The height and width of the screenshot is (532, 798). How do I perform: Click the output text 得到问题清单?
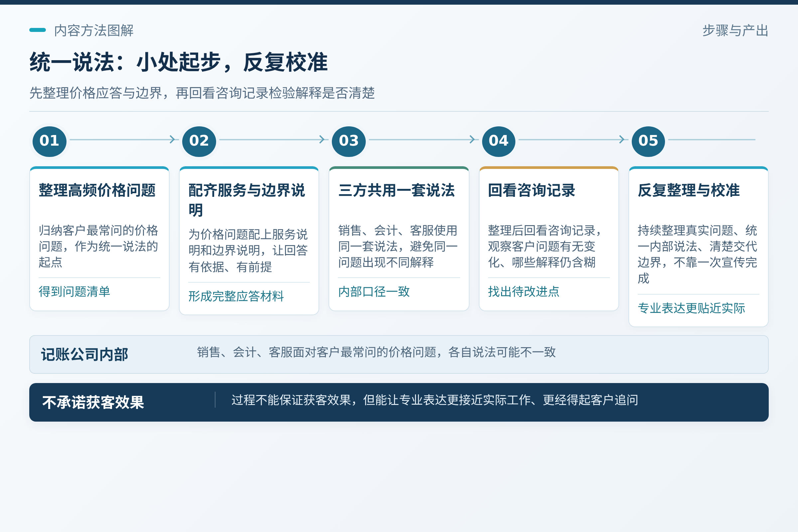click(x=74, y=292)
